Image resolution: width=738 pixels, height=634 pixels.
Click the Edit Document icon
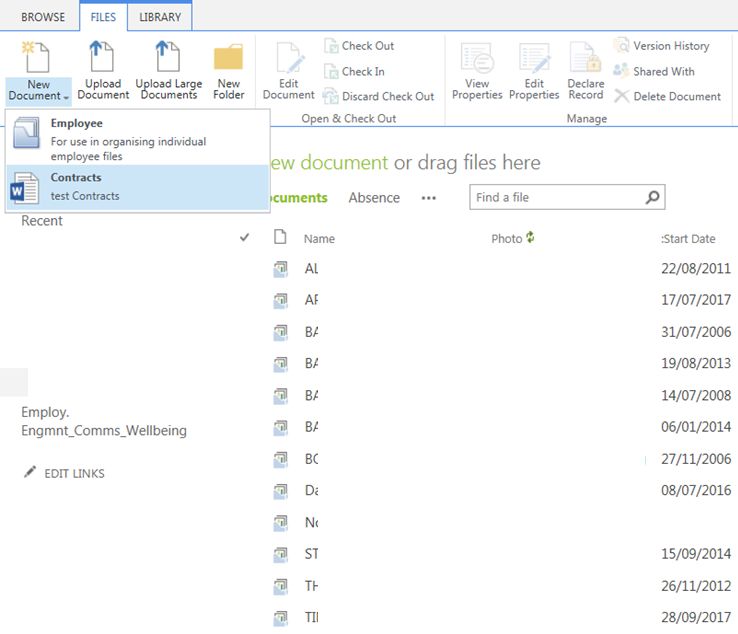point(290,57)
